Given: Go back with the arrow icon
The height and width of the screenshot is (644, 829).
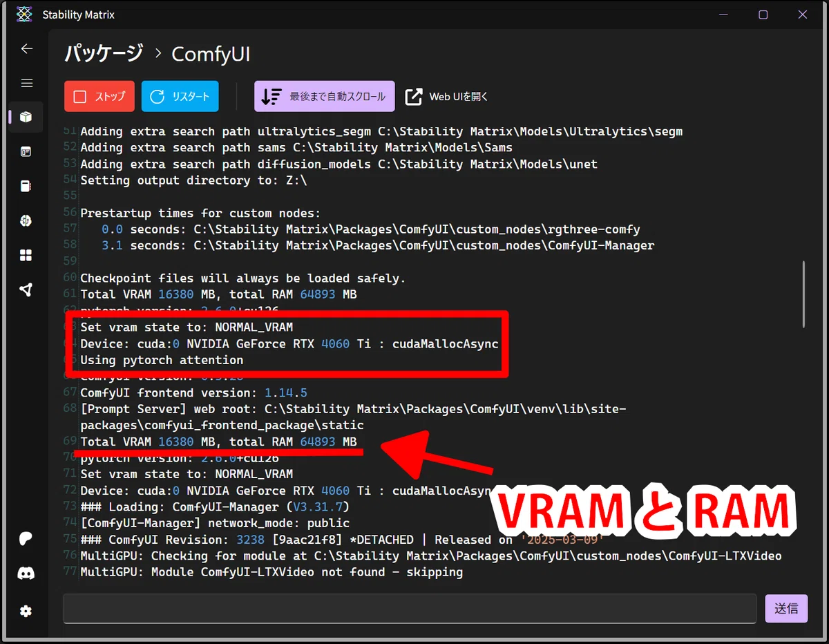Looking at the screenshot, I should point(26,48).
